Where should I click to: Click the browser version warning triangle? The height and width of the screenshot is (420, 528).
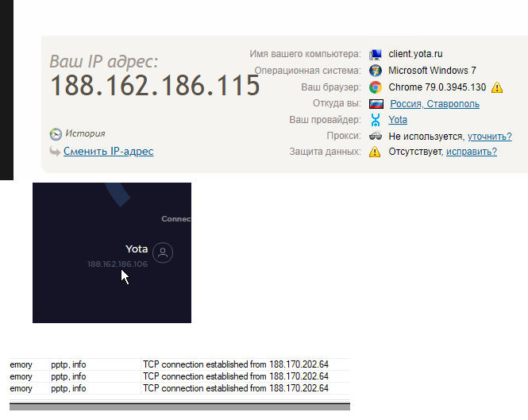497,87
